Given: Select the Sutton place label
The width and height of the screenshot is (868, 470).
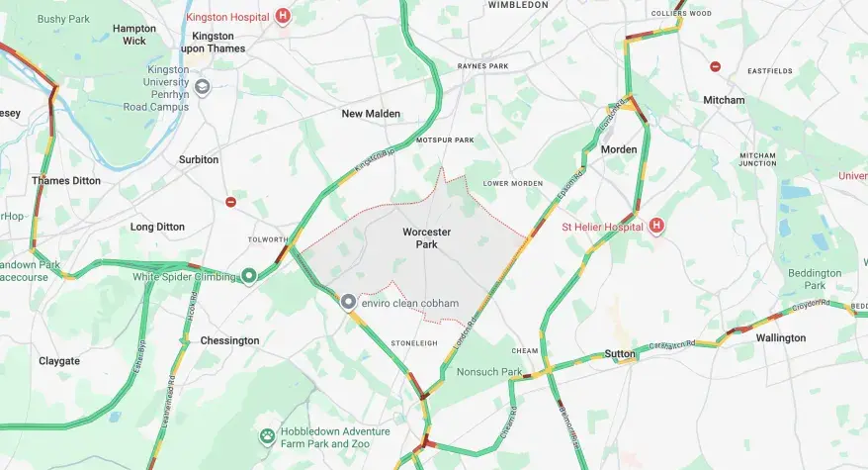Looking at the screenshot, I should coord(620,353).
